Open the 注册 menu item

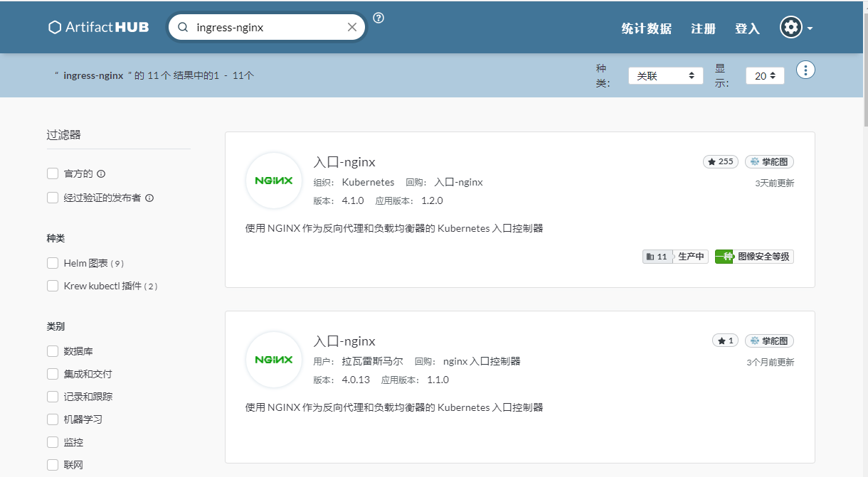pos(703,28)
